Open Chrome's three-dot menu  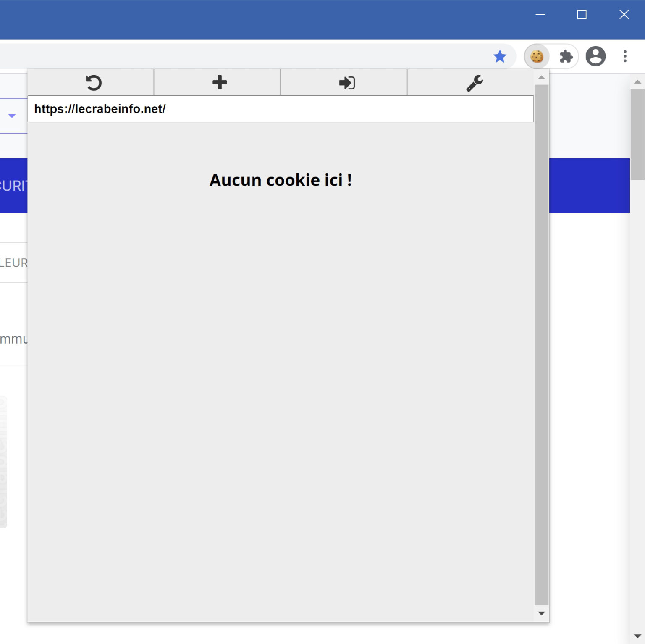[625, 56]
